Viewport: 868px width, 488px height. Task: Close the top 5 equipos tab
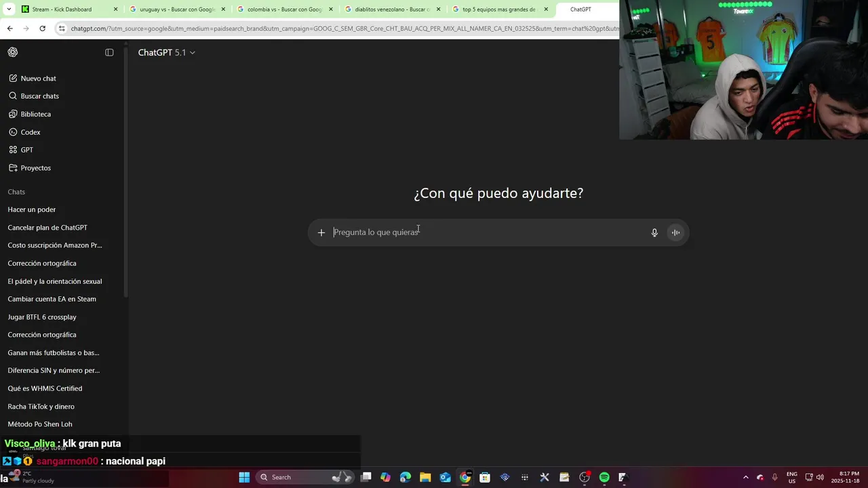click(x=546, y=9)
